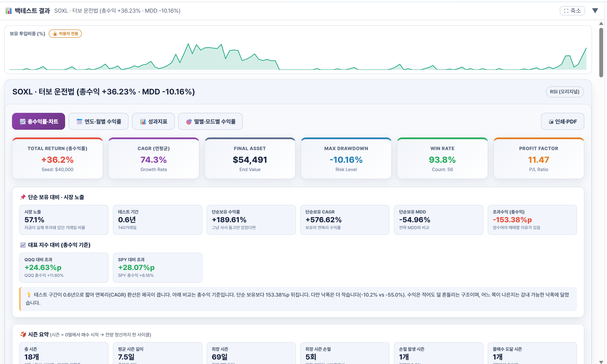Click the TOTAL RETURN +36.2% card
Image resolution: width=607 pixels, height=364 pixels.
point(57,158)
